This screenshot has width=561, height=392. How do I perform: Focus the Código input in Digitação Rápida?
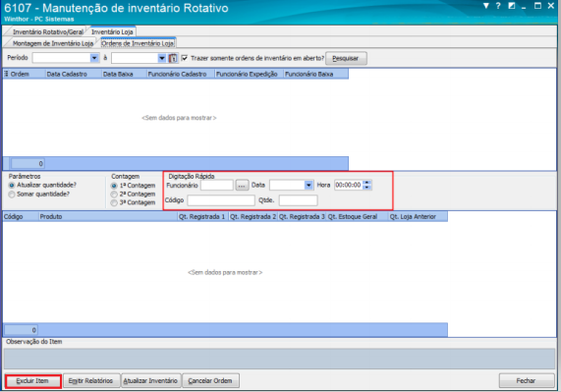221,200
